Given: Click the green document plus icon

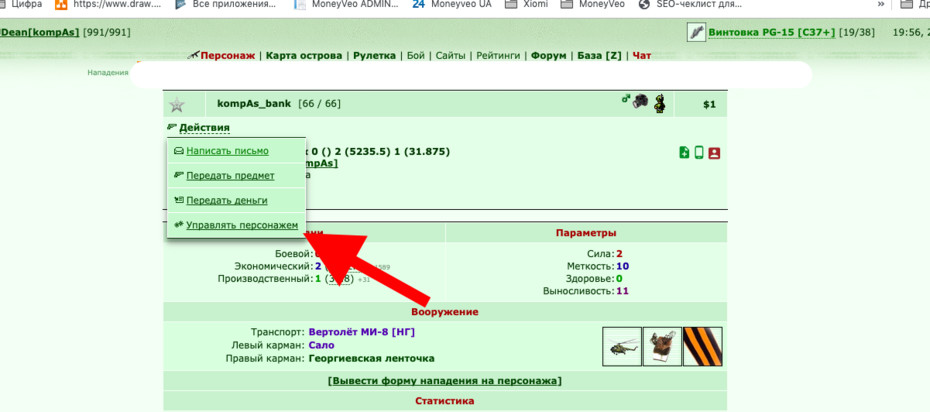Looking at the screenshot, I should [684, 152].
